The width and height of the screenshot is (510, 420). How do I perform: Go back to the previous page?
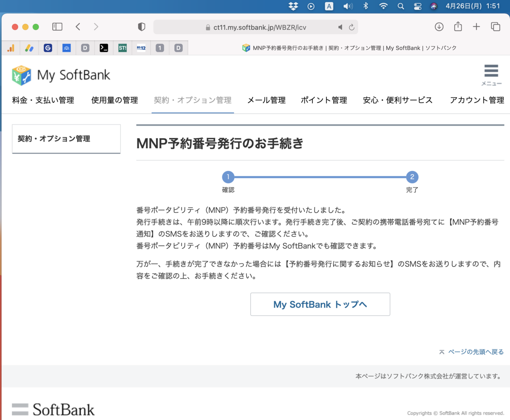[x=78, y=27]
